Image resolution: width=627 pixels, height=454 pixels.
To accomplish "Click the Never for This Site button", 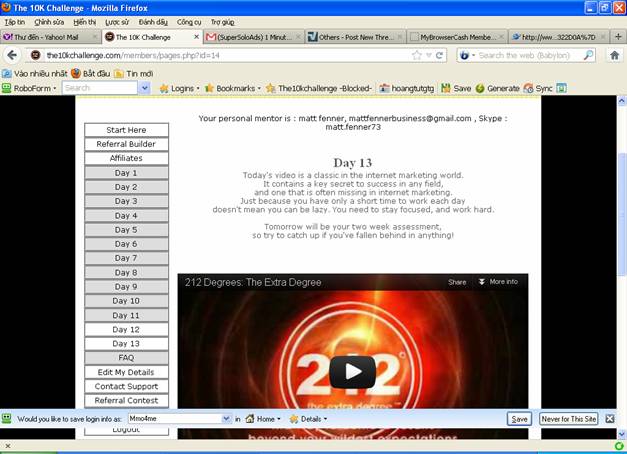I will pos(569,419).
